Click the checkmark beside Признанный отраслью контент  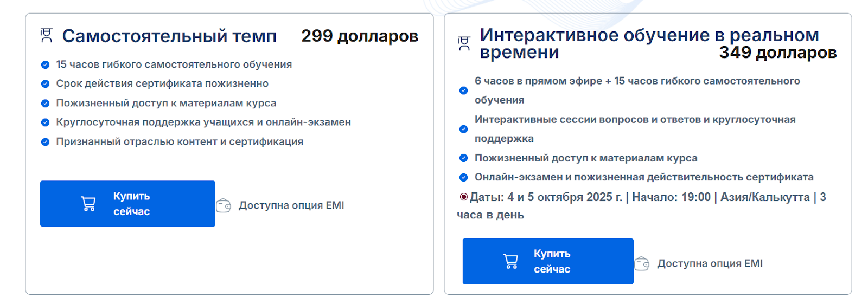pos(46,142)
